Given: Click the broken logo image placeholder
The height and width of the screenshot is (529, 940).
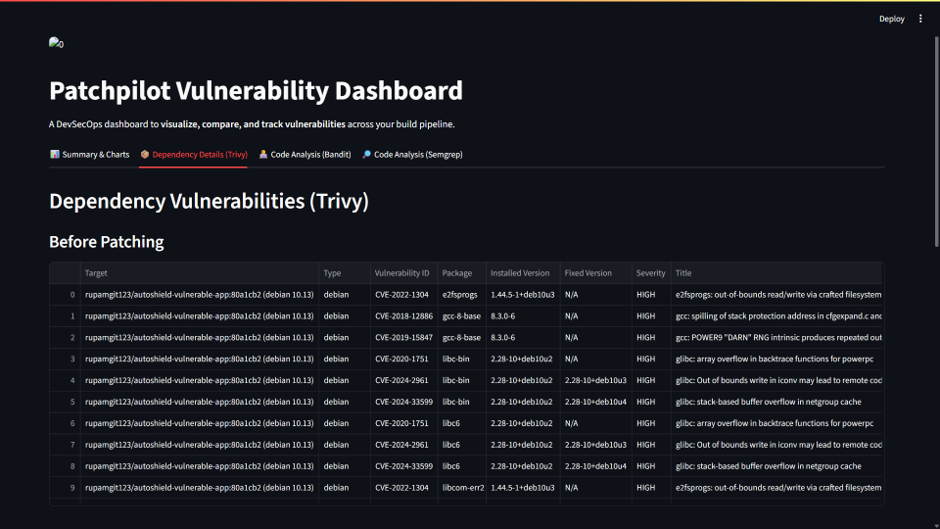Looking at the screenshot, I should (x=56, y=43).
